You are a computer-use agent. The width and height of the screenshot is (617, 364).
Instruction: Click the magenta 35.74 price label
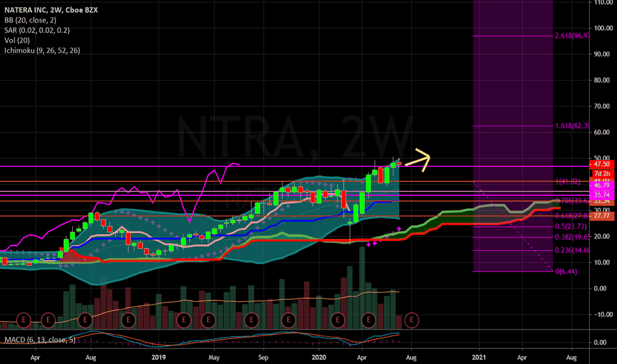click(602, 195)
